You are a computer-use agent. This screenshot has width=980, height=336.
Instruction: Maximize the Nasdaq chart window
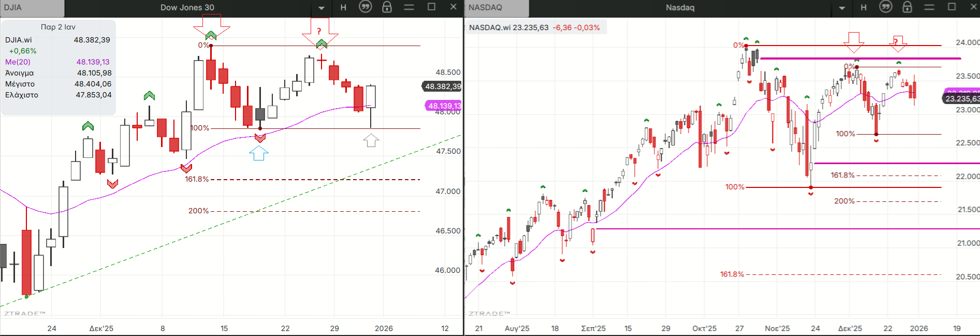coord(952,7)
